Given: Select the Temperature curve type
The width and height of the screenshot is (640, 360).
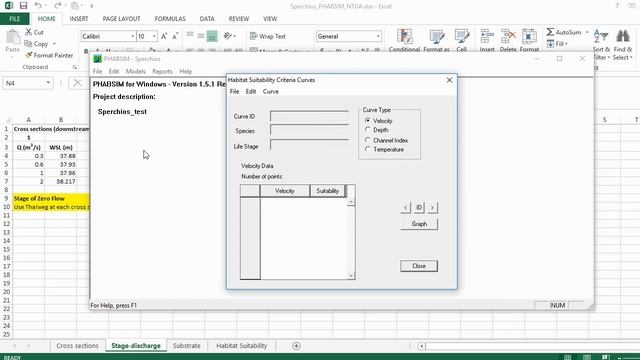Looking at the screenshot, I should [x=368, y=149].
